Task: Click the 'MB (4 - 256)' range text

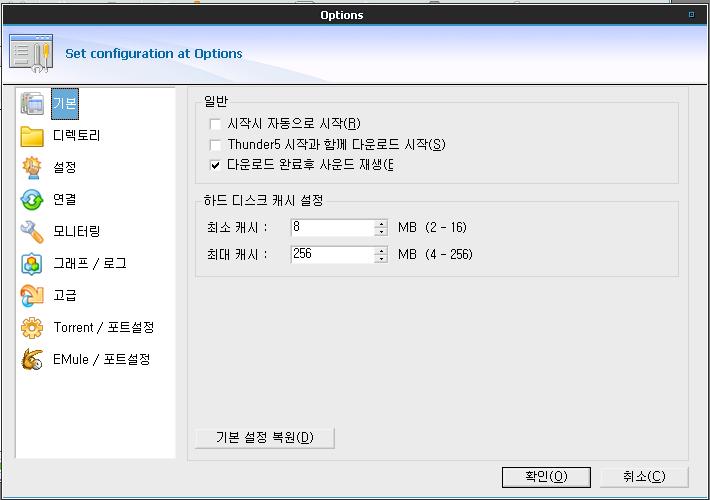Action: [x=435, y=254]
